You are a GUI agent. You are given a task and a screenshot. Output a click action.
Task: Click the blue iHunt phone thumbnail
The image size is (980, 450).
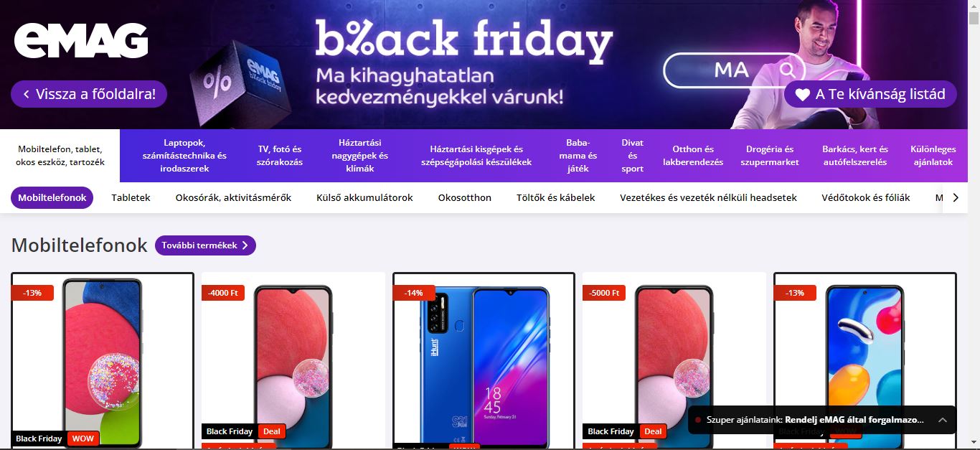click(x=484, y=362)
